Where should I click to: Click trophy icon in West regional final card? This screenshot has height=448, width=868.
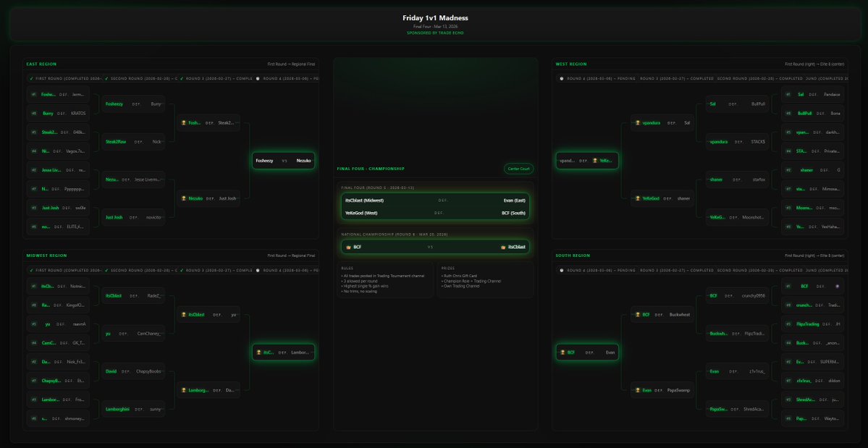pos(595,161)
